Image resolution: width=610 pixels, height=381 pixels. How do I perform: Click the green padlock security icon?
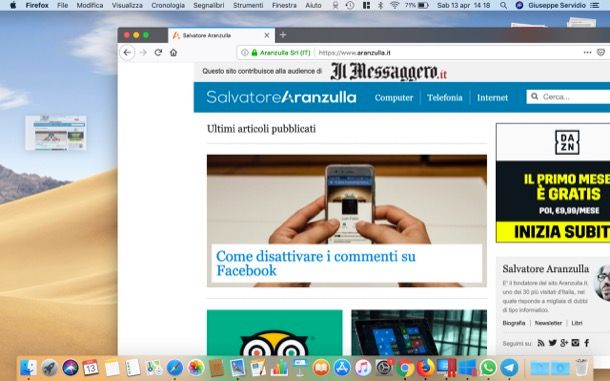[254, 53]
